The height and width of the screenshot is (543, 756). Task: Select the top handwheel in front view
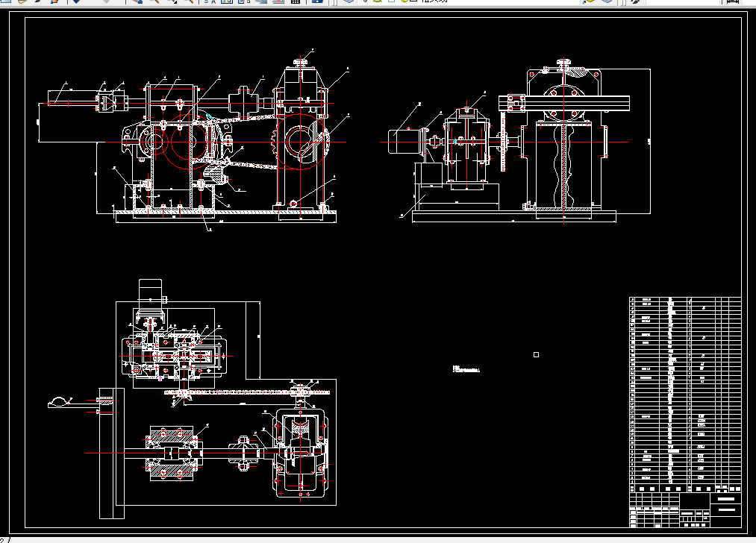pyautogui.click(x=301, y=62)
